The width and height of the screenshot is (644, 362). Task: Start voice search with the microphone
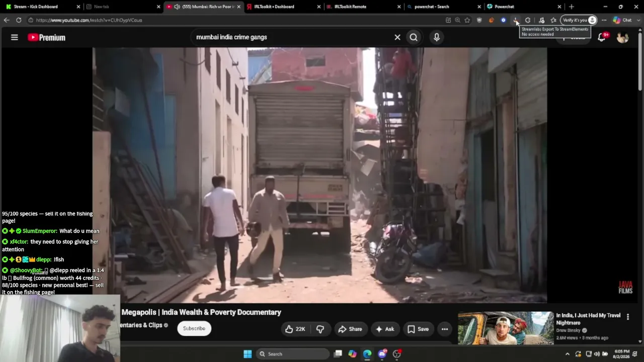pyautogui.click(x=437, y=37)
